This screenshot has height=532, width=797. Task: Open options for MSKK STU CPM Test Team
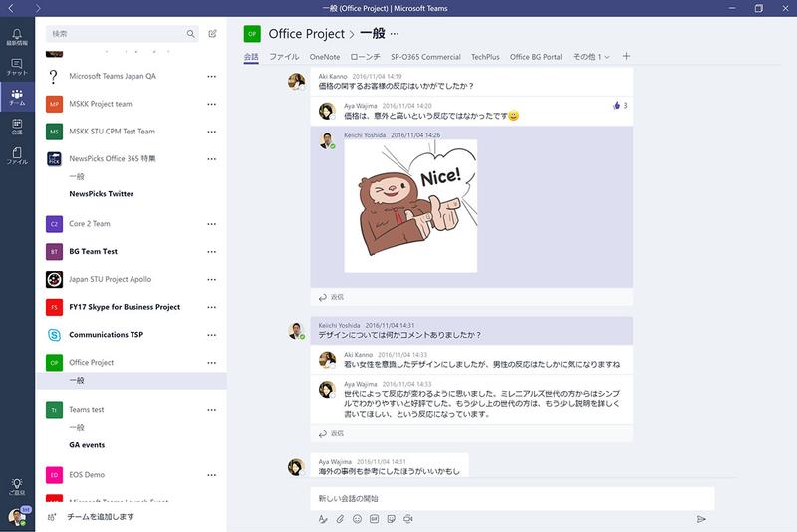212,132
